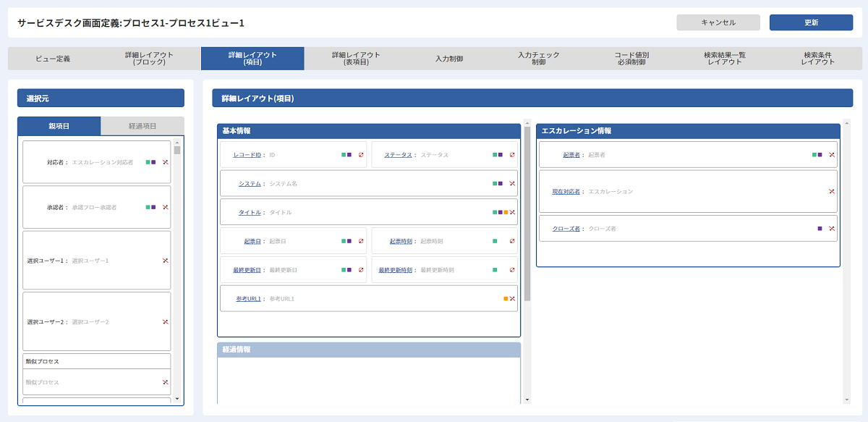Screen dimensions: 868x422
Task: Select the 詳細レイアウト(項目) tab
Action: coord(252,59)
